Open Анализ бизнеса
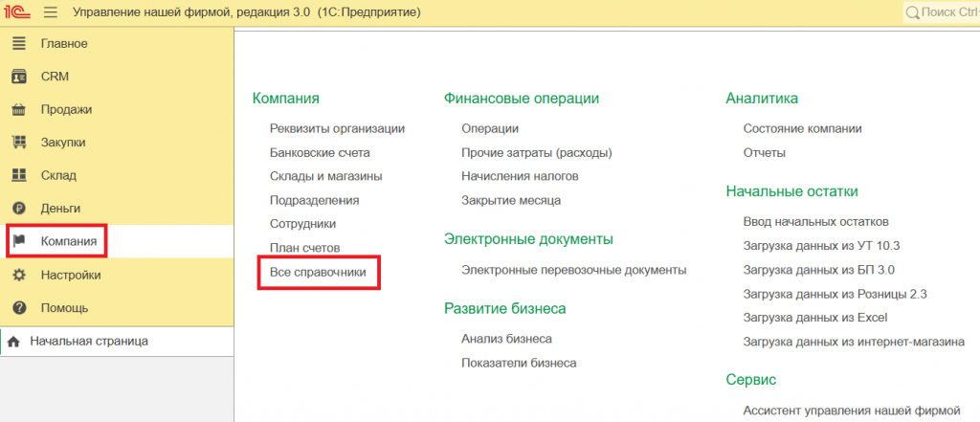980x422 pixels. click(507, 339)
